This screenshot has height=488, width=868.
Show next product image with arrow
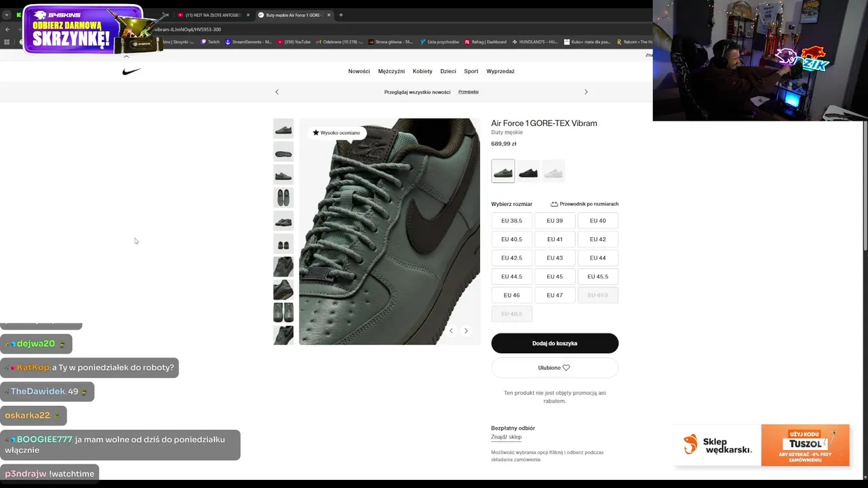tap(466, 331)
